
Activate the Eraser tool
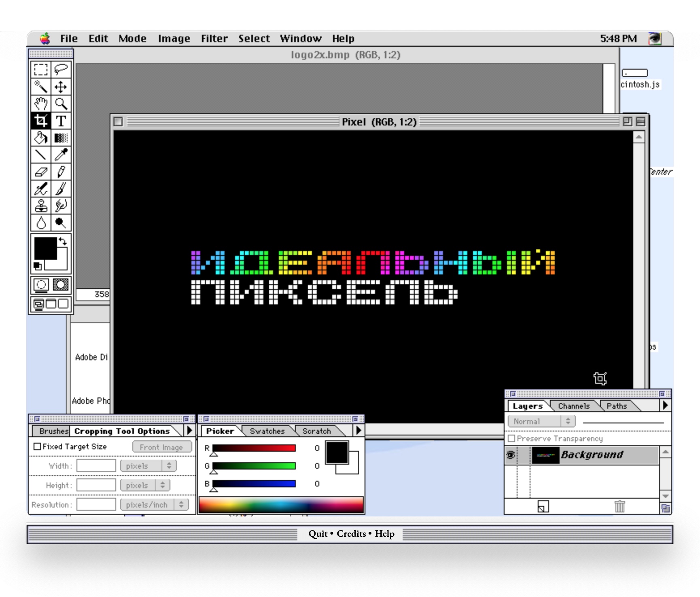tap(41, 172)
